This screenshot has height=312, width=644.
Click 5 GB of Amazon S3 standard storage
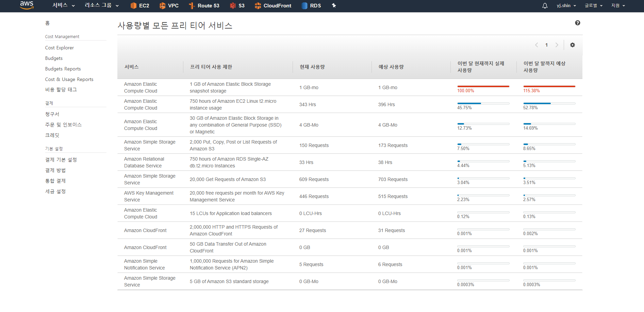tap(229, 281)
